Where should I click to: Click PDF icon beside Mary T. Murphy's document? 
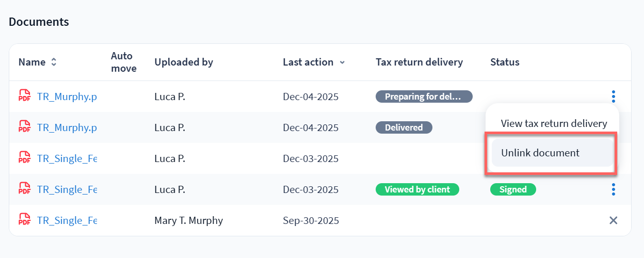click(24, 220)
